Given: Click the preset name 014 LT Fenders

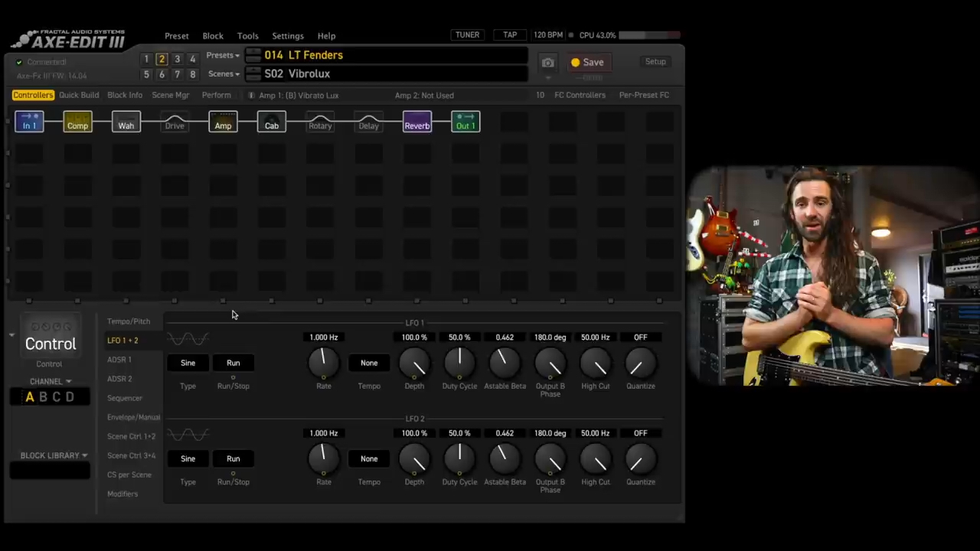Looking at the screenshot, I should pyautogui.click(x=303, y=55).
